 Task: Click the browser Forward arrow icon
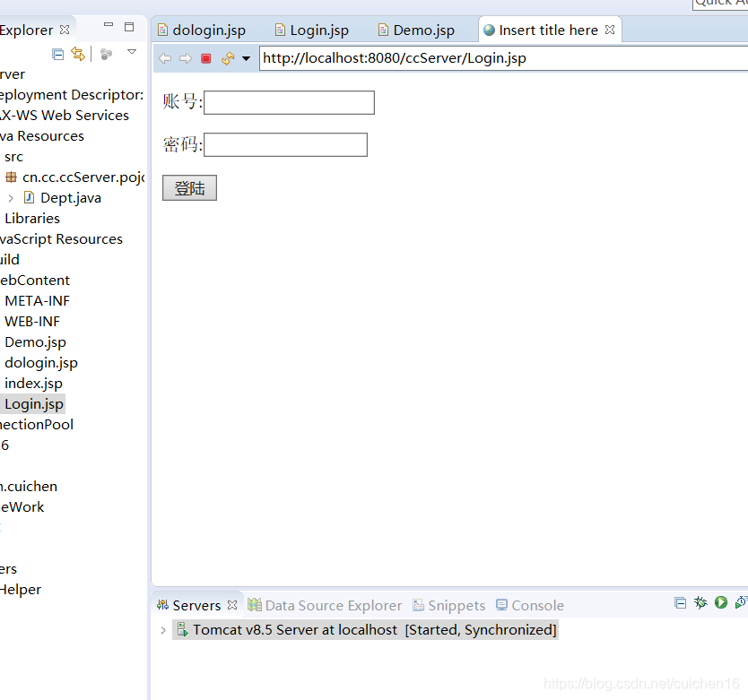click(186, 58)
